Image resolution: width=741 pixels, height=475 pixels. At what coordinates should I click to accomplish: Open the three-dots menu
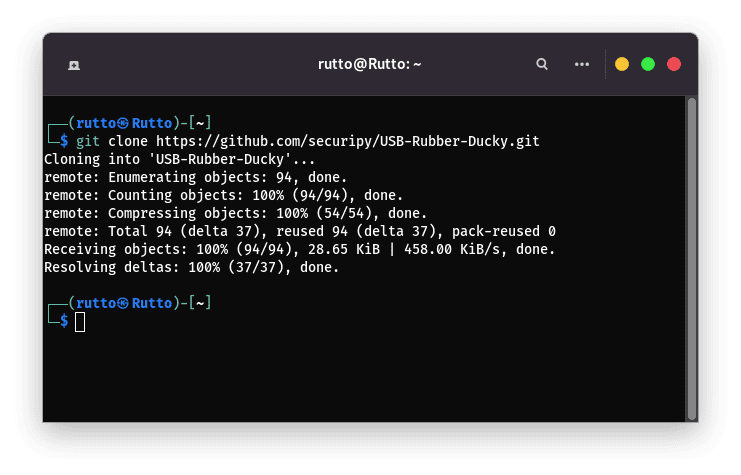tap(582, 64)
